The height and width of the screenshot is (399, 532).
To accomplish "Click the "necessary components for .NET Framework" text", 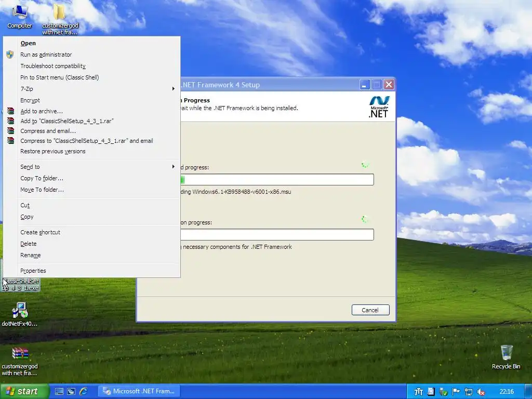I will 237,247.
